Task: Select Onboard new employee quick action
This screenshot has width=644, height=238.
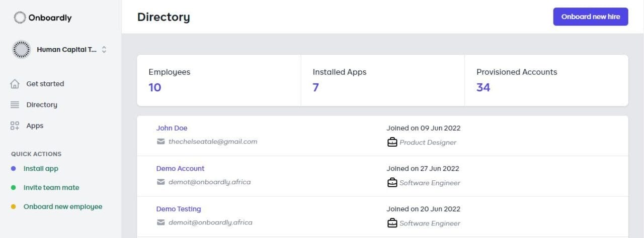Action: [x=62, y=207]
